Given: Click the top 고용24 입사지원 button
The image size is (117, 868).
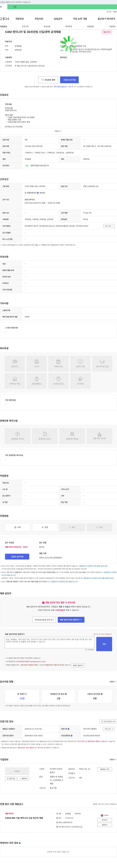Looking at the screenshot, I should (69, 80).
